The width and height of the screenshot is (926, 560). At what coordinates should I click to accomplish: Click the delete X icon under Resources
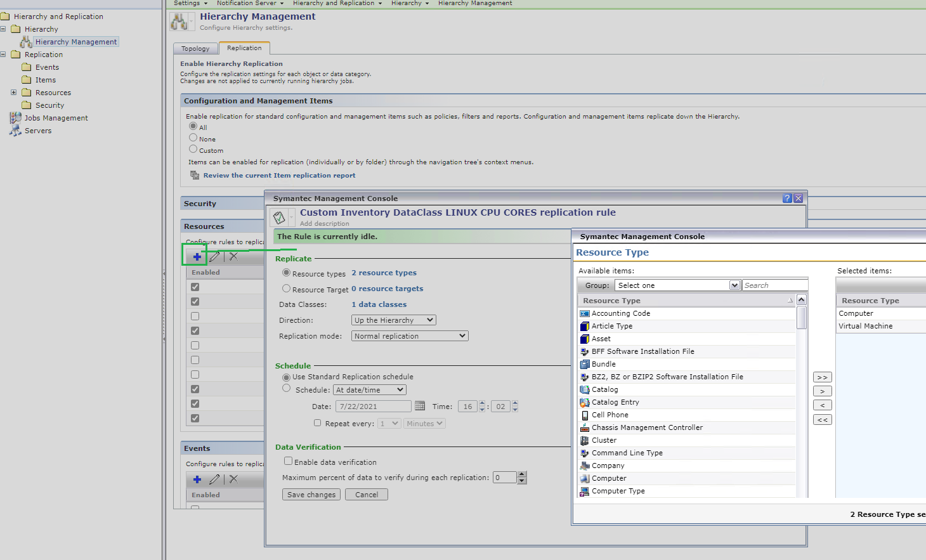coord(233,257)
